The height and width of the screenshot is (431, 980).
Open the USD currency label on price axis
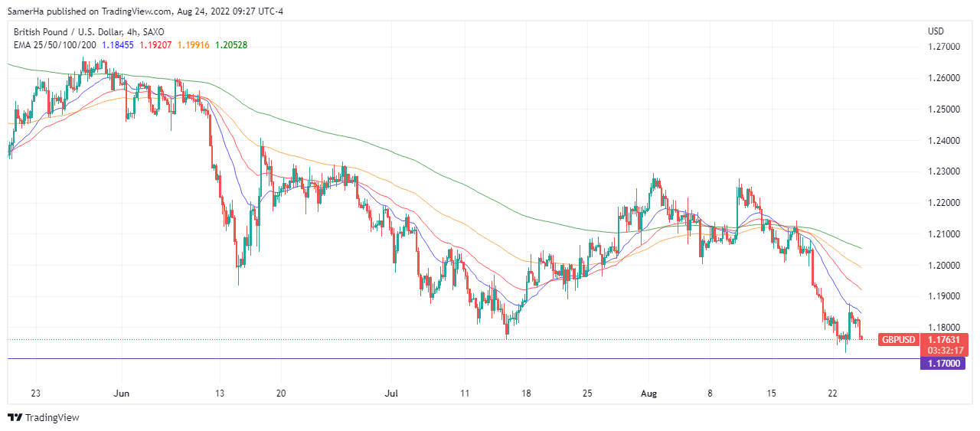(936, 31)
